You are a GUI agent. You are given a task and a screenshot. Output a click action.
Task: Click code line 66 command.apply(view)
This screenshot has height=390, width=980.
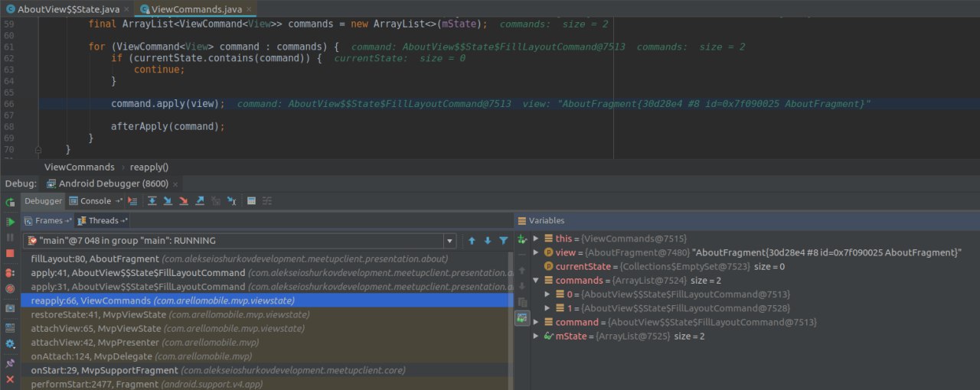click(168, 103)
